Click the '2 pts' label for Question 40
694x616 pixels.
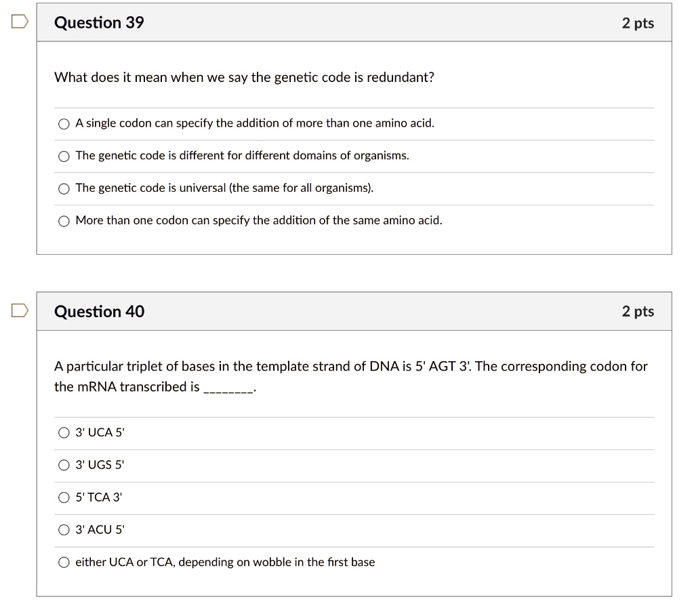pos(638,312)
